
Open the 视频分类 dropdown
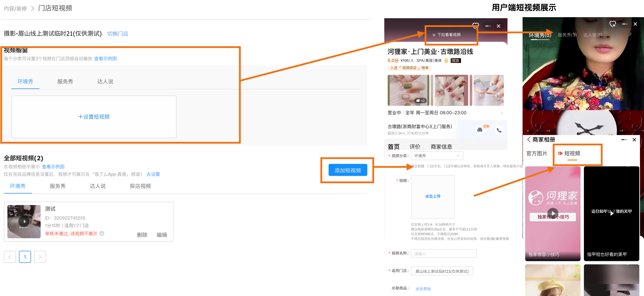(x=437, y=156)
